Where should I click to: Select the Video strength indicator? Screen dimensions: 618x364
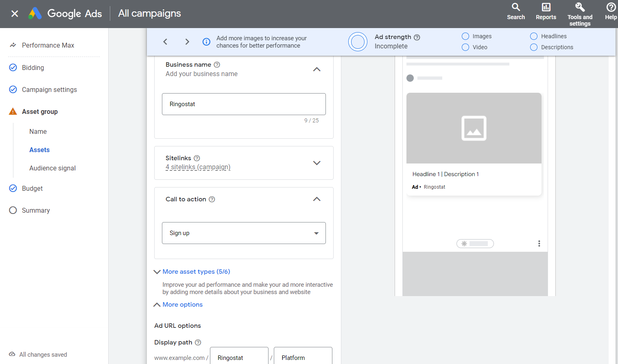pos(465,47)
